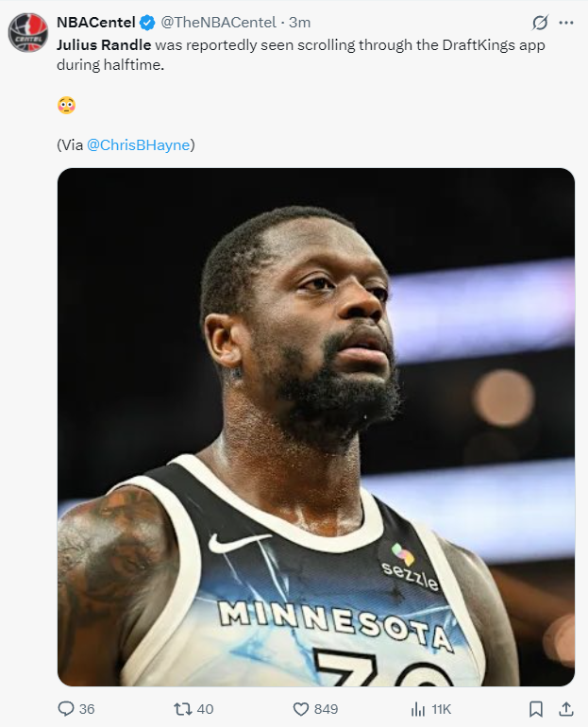Click the 36 replies count
Viewport: 588px width, 727px height.
[x=87, y=709]
